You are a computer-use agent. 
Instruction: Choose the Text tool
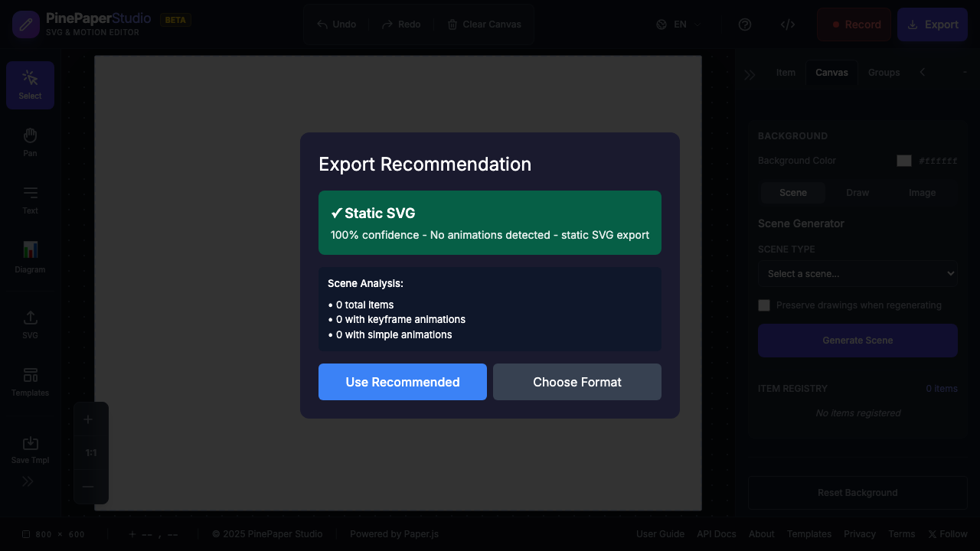pyautogui.click(x=30, y=200)
